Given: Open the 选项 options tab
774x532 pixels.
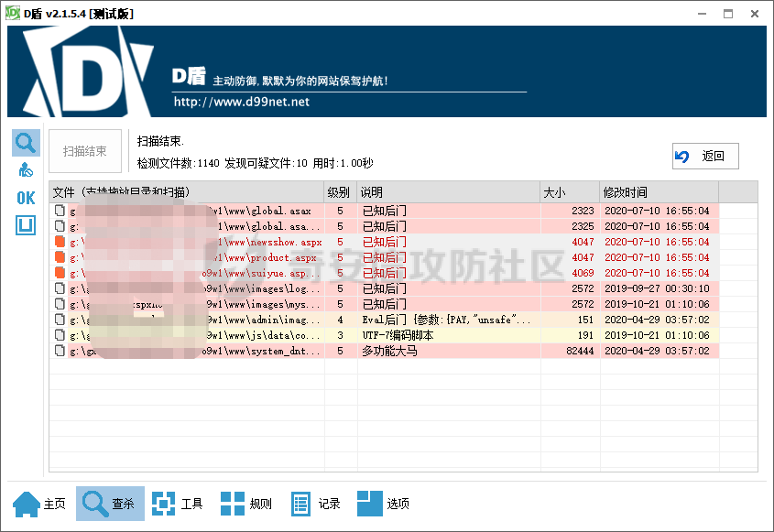Looking at the screenshot, I should click(x=384, y=504).
